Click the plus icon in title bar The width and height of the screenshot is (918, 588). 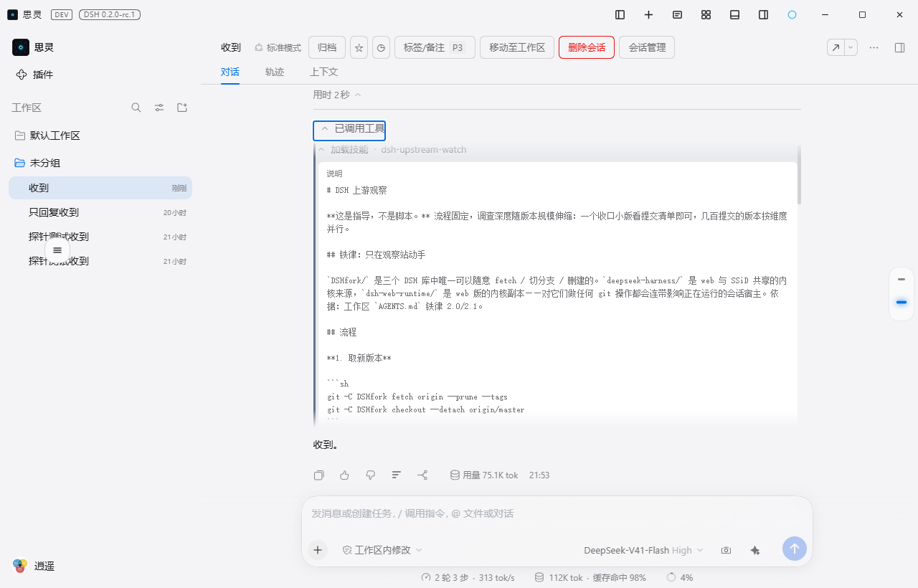649,14
